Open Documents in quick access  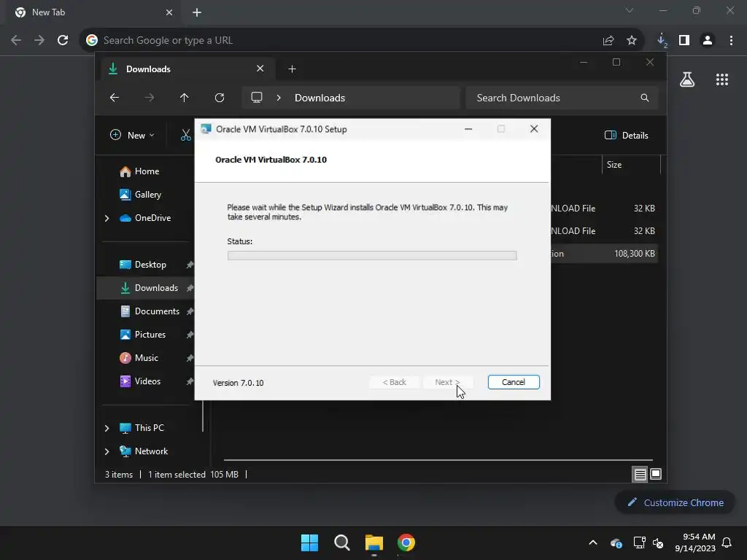pos(157,311)
